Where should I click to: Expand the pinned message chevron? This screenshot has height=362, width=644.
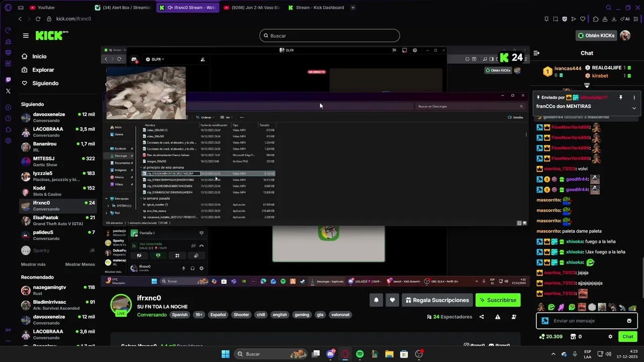coord(634,108)
